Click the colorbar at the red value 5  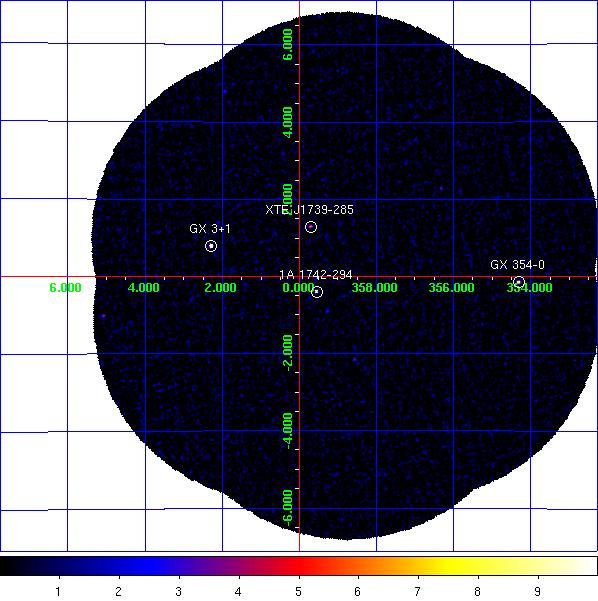tap(299, 566)
